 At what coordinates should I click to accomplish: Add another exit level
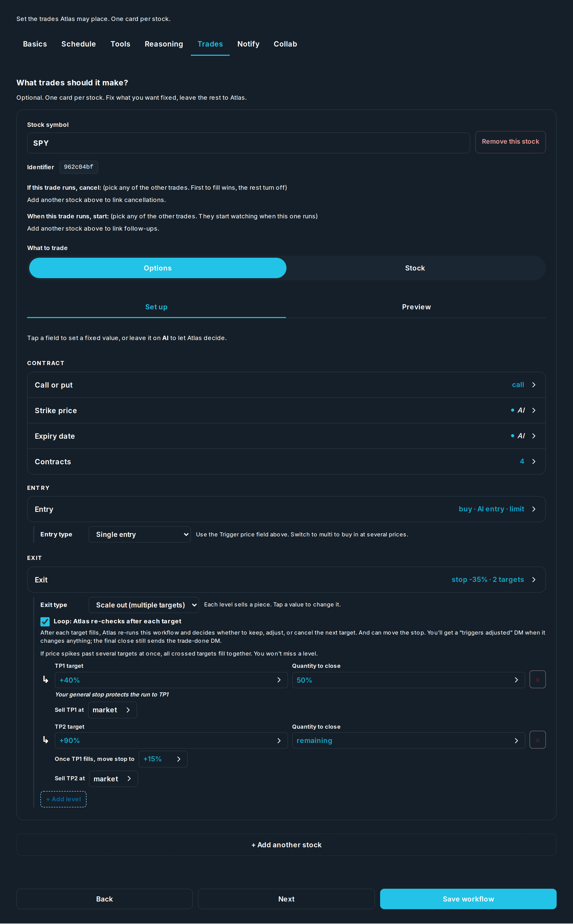(63, 799)
